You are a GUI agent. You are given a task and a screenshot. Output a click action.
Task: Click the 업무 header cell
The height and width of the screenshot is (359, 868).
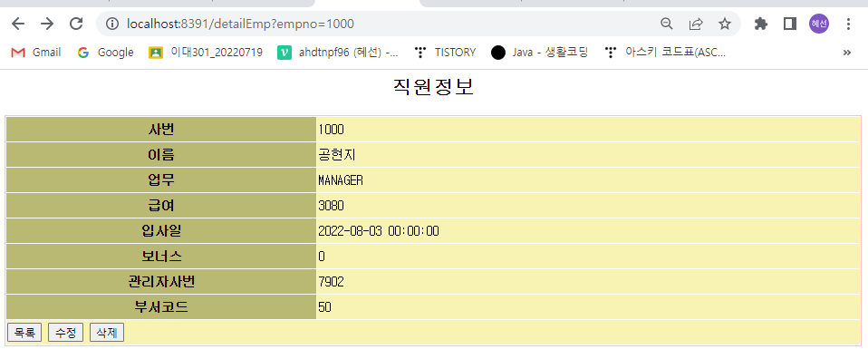161,180
